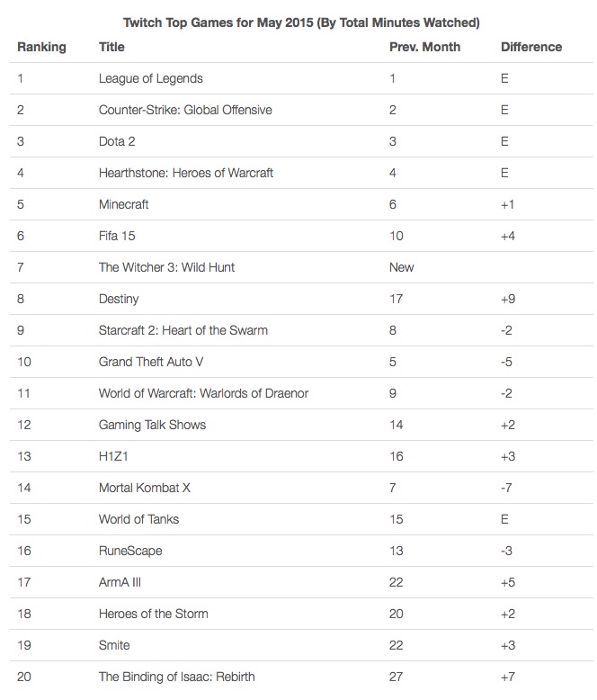Select Hearthstone: Heroes of Warcraft title

186,173
